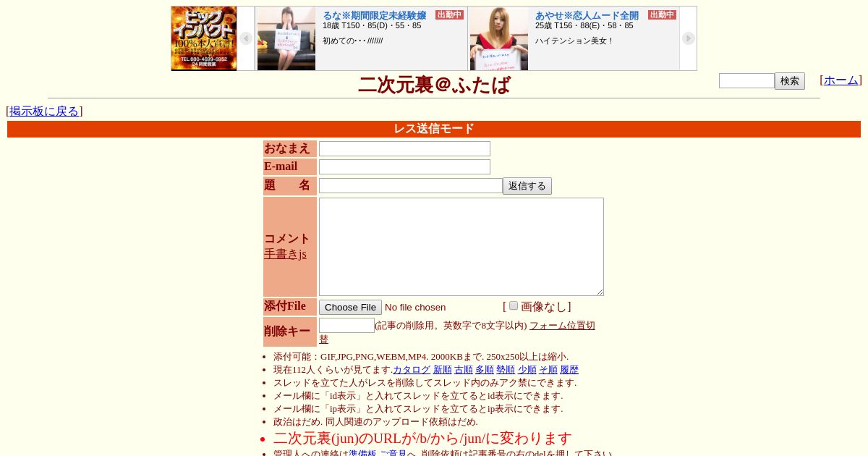868x456 pixels.
Task: Open the るな profile thumbnail photo
Action: tap(286, 38)
